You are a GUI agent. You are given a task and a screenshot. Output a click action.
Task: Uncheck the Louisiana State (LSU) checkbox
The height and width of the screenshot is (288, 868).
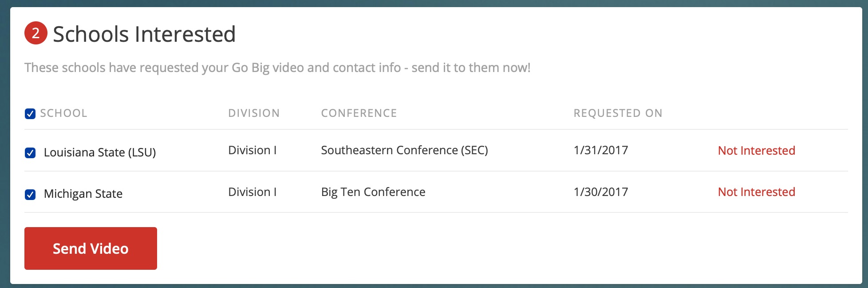coord(30,153)
